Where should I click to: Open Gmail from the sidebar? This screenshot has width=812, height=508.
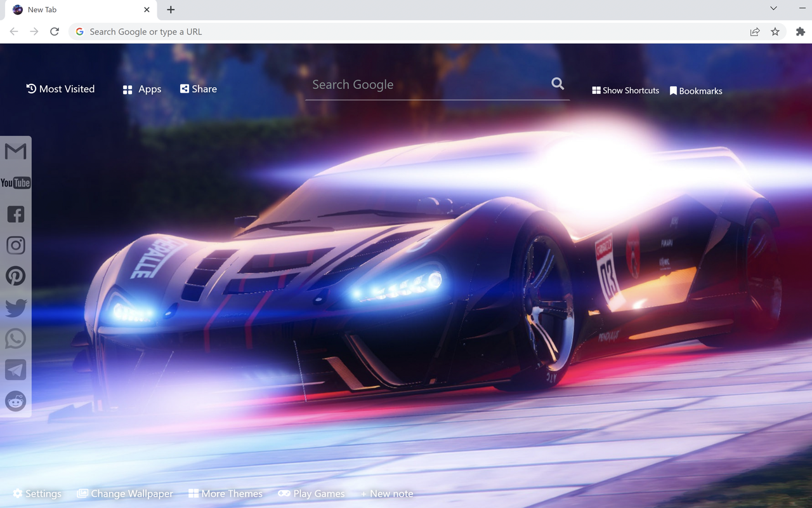click(16, 151)
